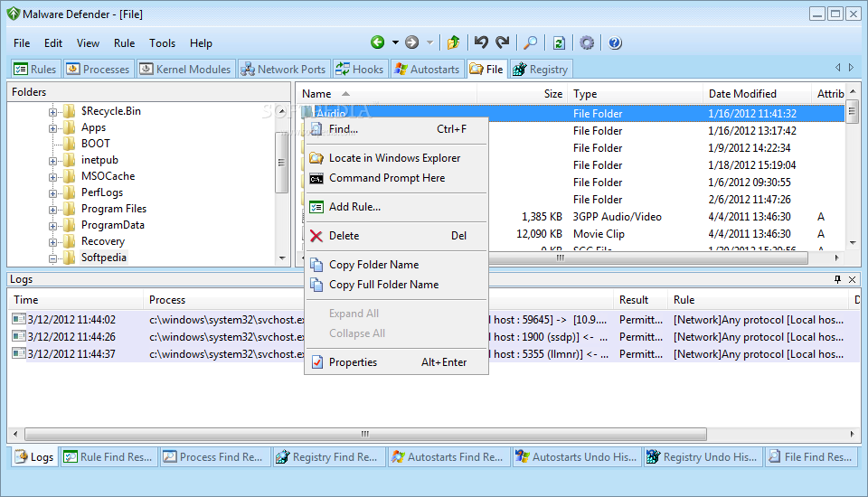Choose Properties from the context menu
This screenshot has width=868, height=497.
(x=396, y=362)
